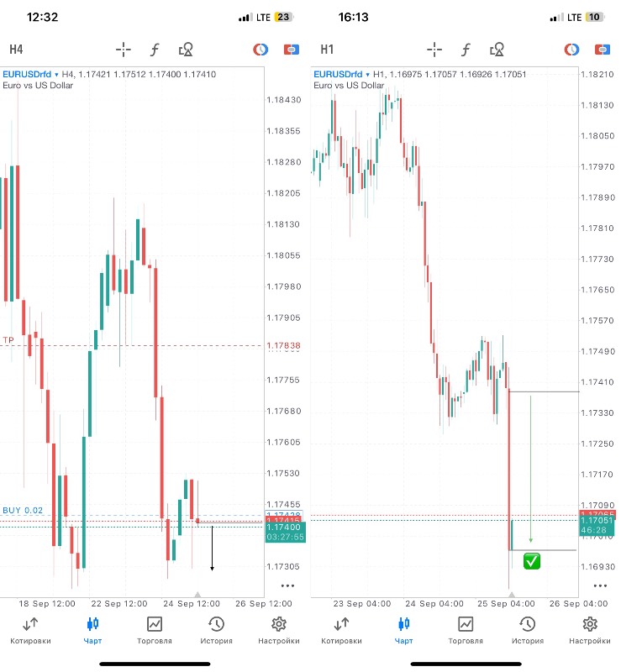
Task: Open objects shapes tool in H4 chart
Action: (187, 49)
